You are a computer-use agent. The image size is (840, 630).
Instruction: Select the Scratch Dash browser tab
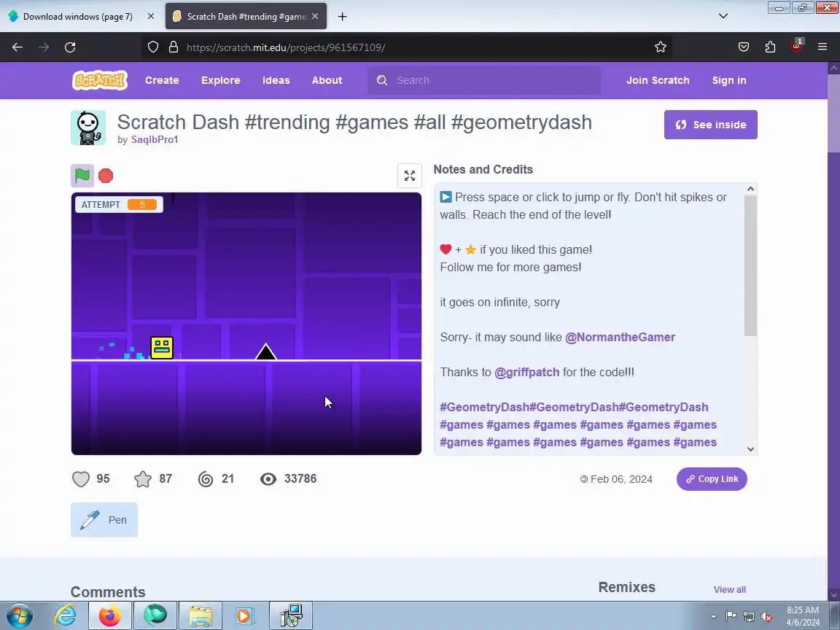(x=246, y=17)
